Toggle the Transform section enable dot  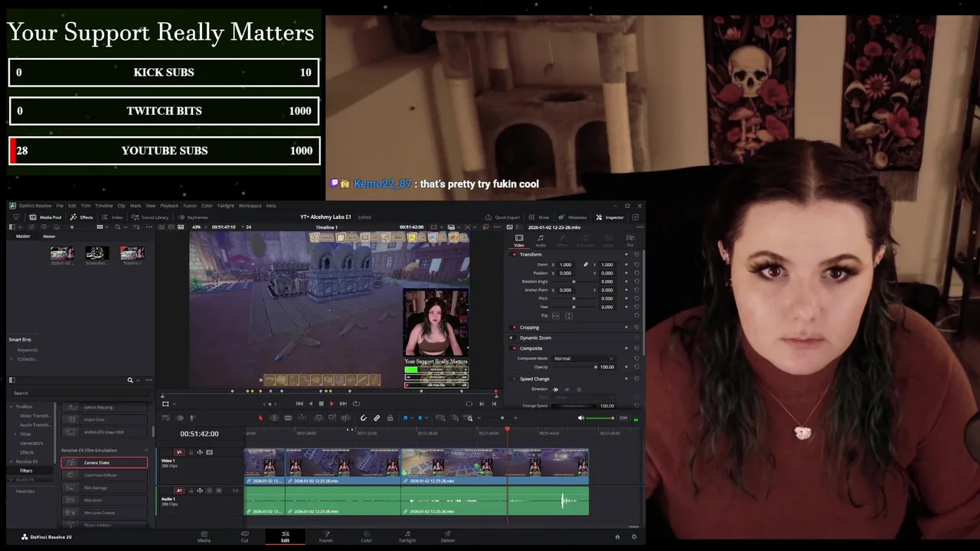514,254
